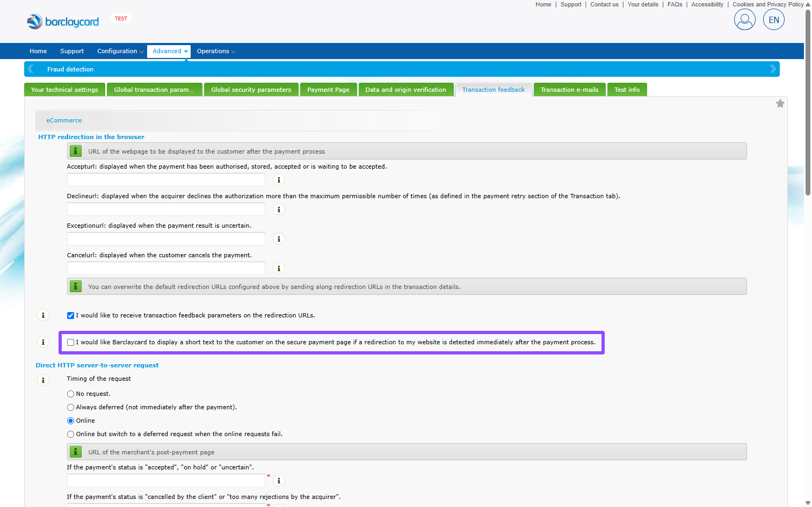Click info icon next to accepted status URL field
This screenshot has height=507, width=812.
(279, 481)
